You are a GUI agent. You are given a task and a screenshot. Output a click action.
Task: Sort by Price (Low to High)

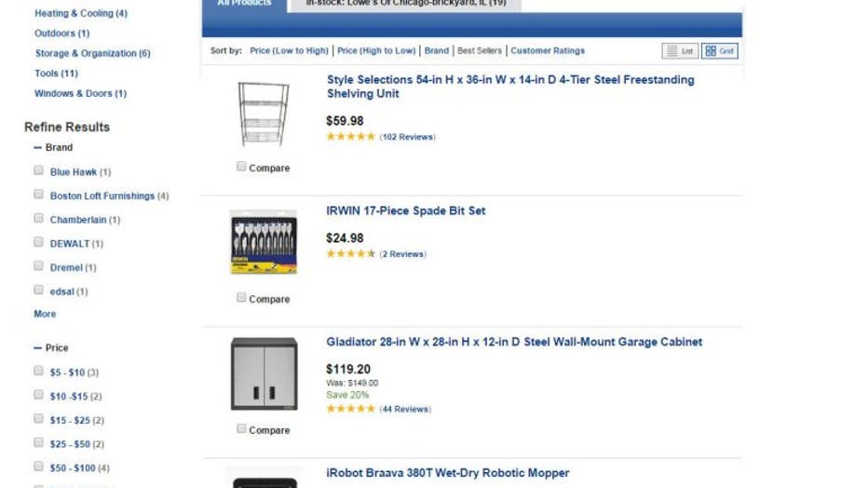289,51
